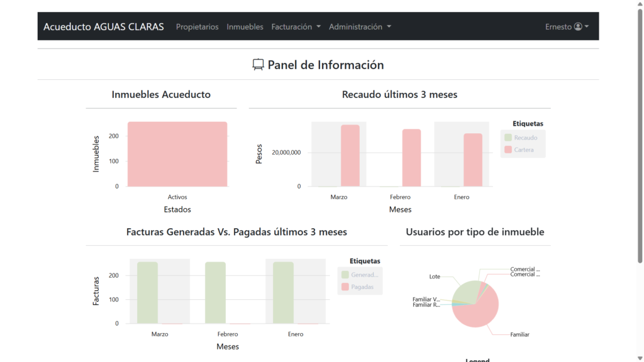The height and width of the screenshot is (362, 644).
Task: Select Inmuebles in the navigation bar
Action: point(245,27)
